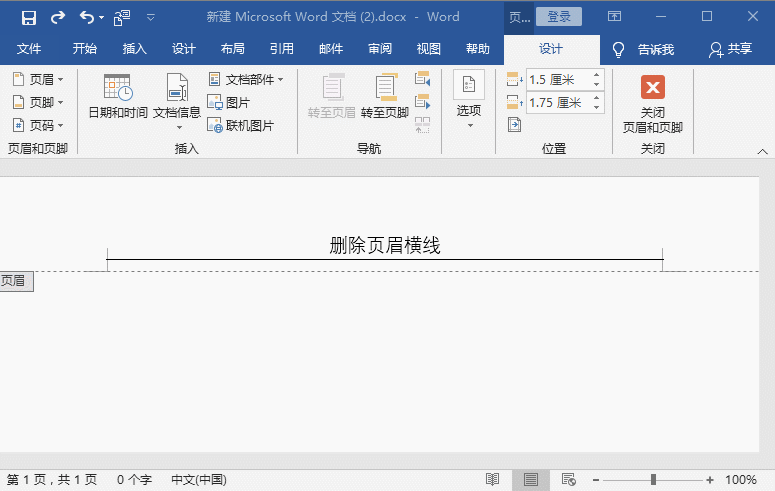Open the 引用 tab
This screenshot has width=775, height=491.
tap(282, 49)
